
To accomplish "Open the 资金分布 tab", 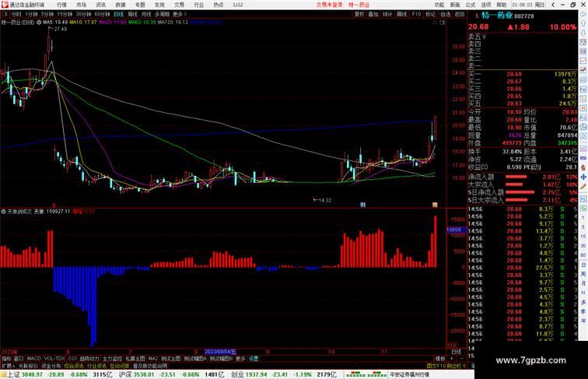I will point(51,366).
